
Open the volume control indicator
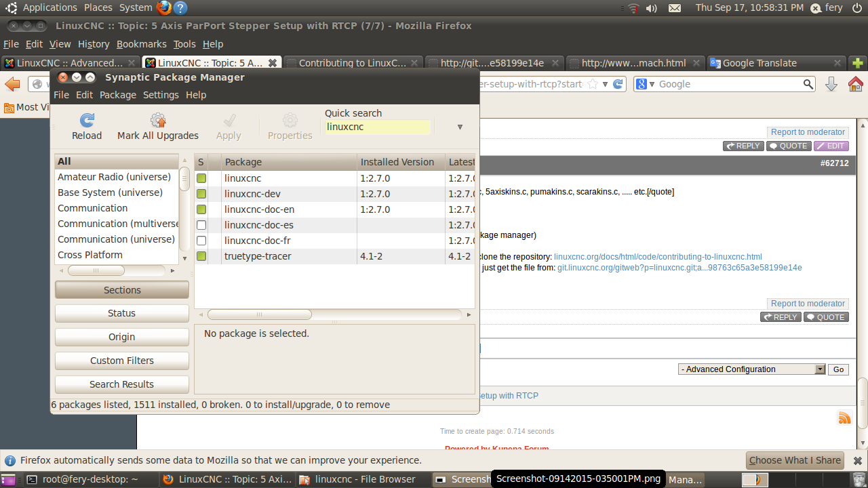point(652,8)
